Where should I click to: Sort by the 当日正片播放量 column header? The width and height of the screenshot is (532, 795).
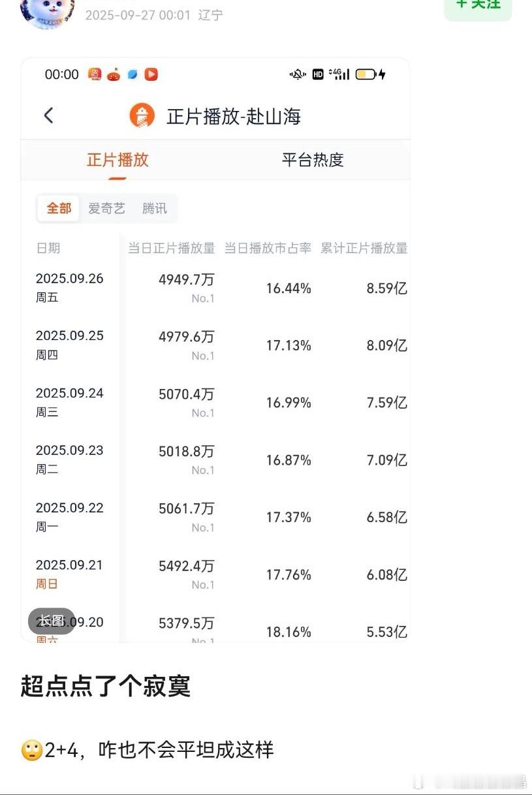171,248
